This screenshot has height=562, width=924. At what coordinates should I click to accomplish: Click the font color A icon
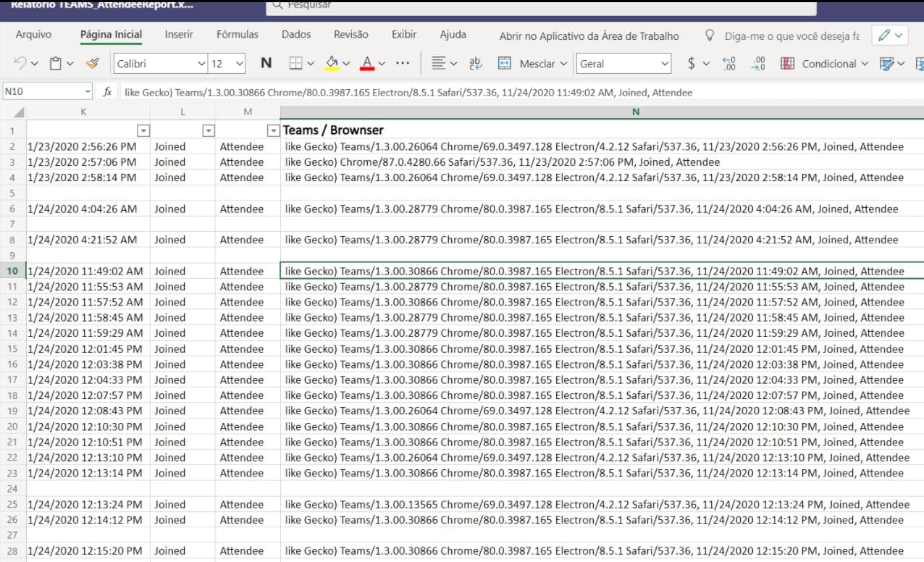(x=366, y=64)
